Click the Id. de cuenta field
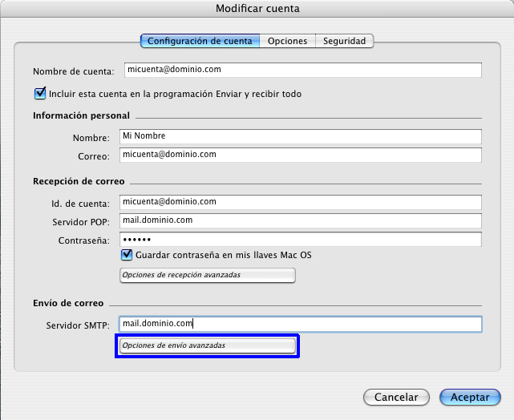Image resolution: width=514 pixels, height=420 pixels. (300, 202)
